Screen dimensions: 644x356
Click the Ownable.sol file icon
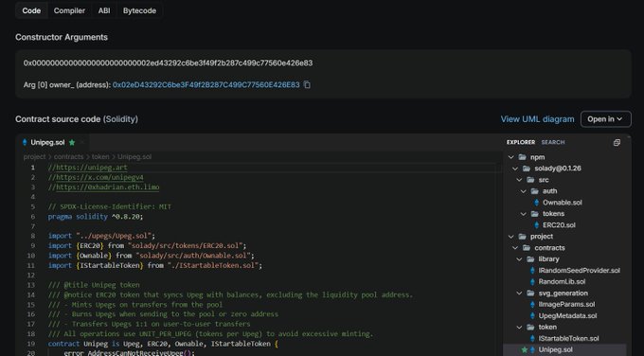[x=536, y=203]
